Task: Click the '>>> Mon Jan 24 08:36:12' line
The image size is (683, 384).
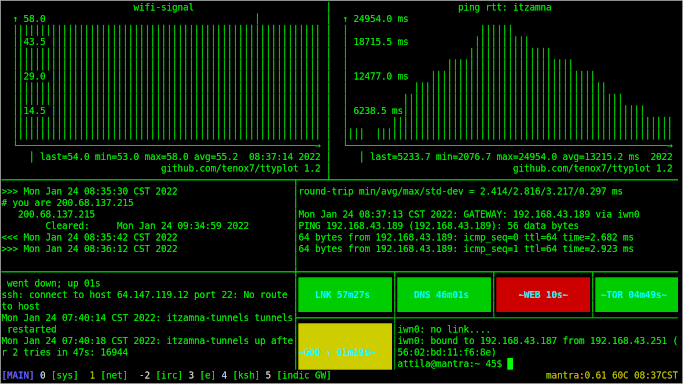Action: (89, 249)
